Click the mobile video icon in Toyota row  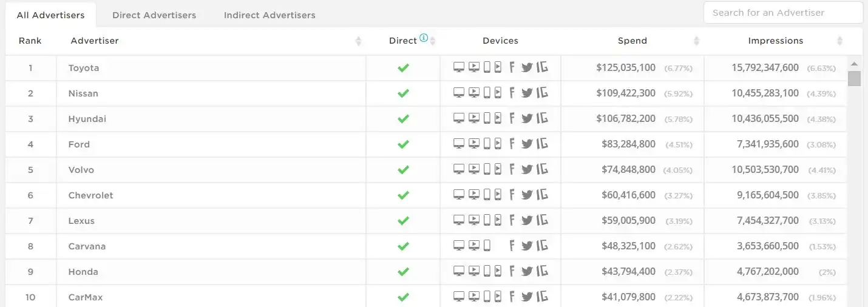[498, 67]
